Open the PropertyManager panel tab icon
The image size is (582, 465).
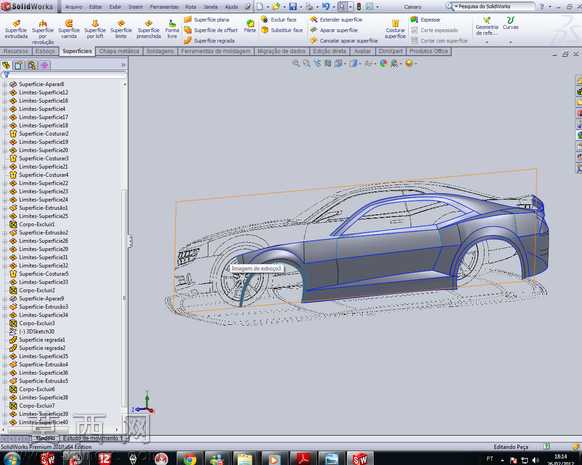(x=18, y=66)
